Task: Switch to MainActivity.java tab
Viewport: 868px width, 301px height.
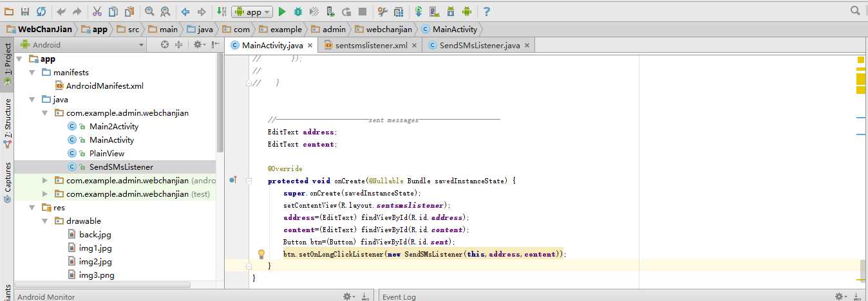Action: coord(272,45)
